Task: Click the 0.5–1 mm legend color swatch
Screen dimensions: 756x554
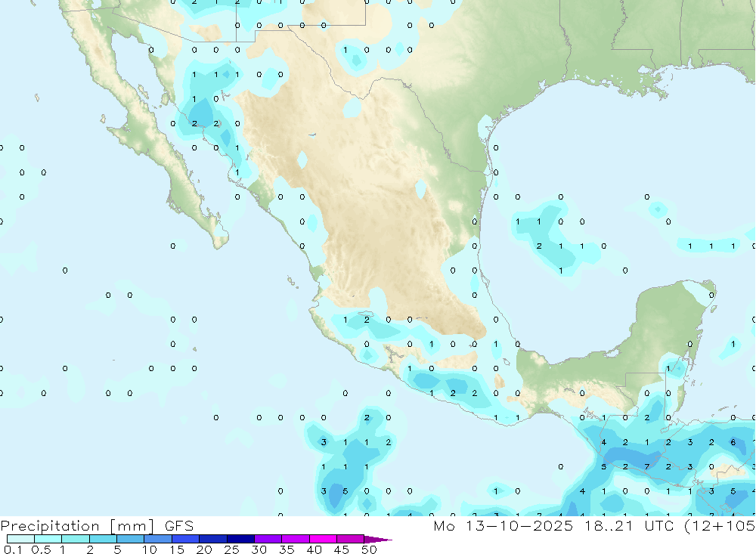Action: coord(48,539)
